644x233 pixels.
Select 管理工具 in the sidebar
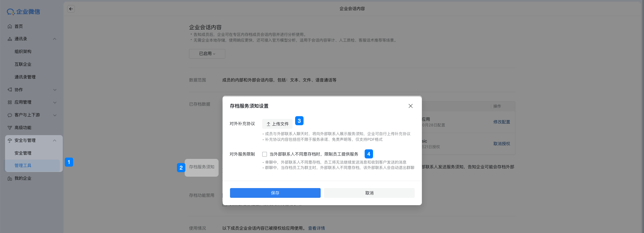point(23,166)
